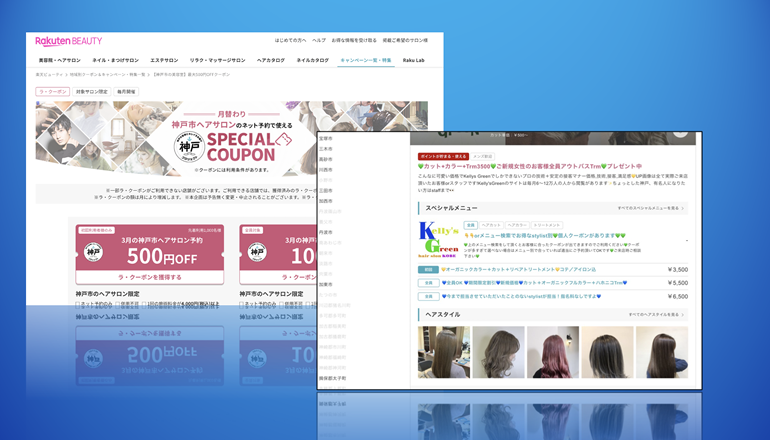The image size is (770, 440).
Task: Open second hairstyle photo, wavy ash hair
Action: (x=498, y=352)
